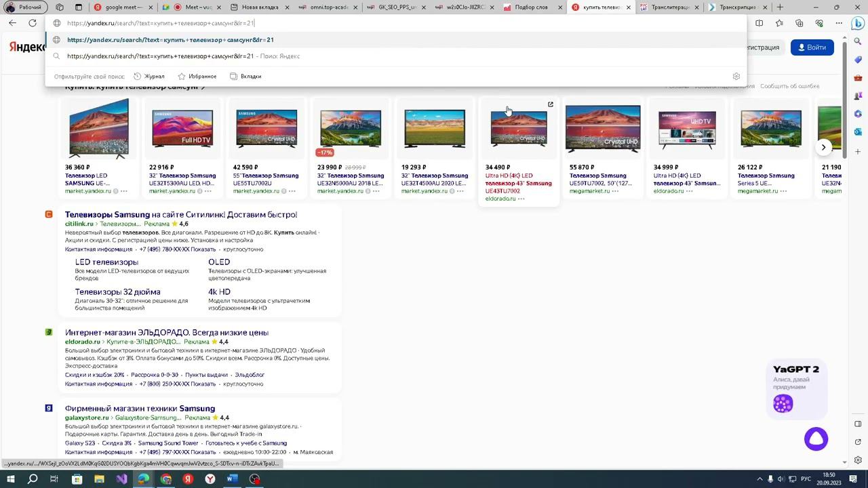Open the 4k HD sitelink
The width and height of the screenshot is (868, 488).
[219, 292]
